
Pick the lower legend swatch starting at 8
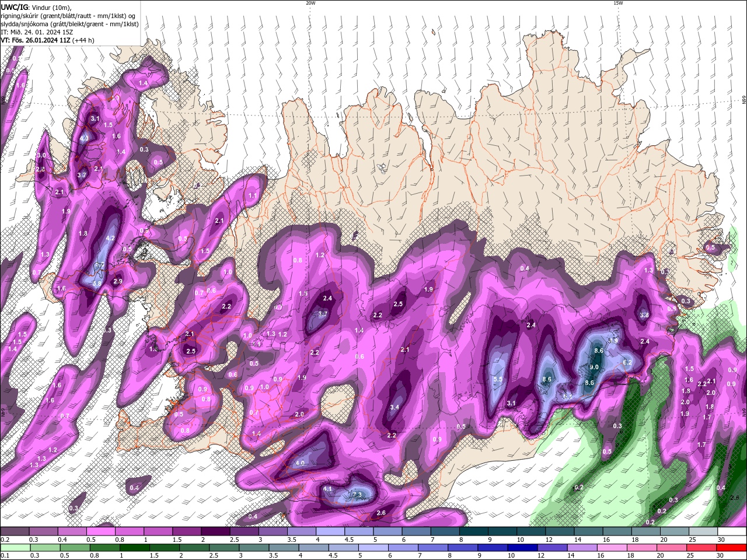(x=463, y=548)
